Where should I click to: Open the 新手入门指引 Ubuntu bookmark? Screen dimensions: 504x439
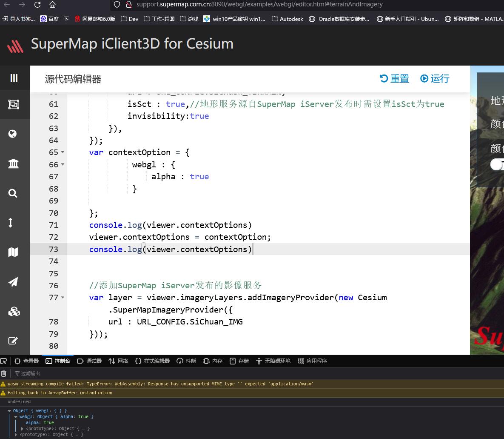coord(407,19)
